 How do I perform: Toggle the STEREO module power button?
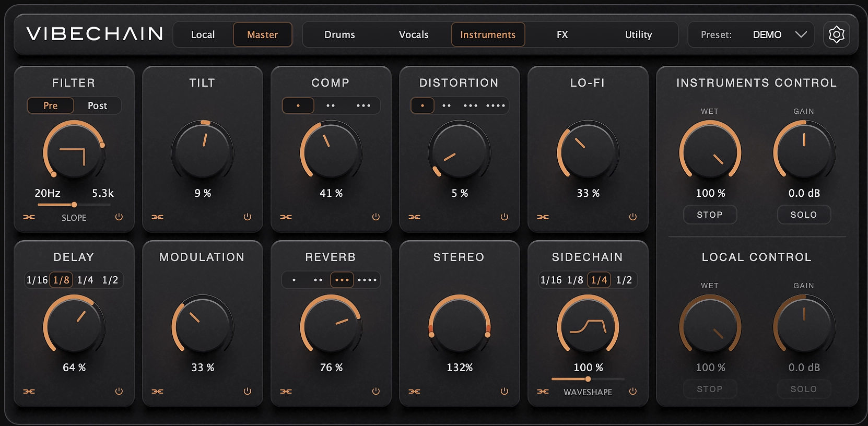point(505,392)
